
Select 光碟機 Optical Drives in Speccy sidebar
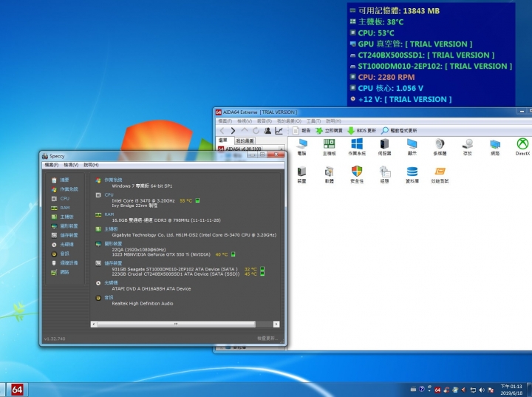62,244
